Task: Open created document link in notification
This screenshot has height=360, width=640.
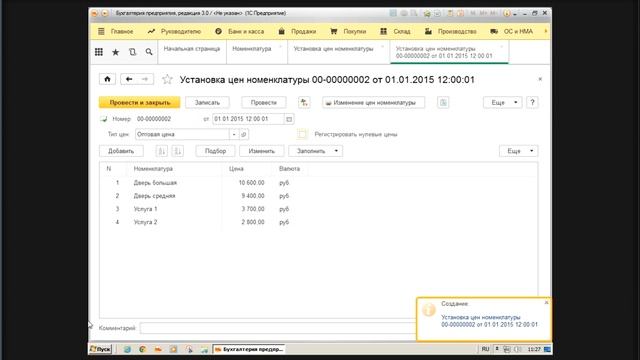Action: pos(489,321)
